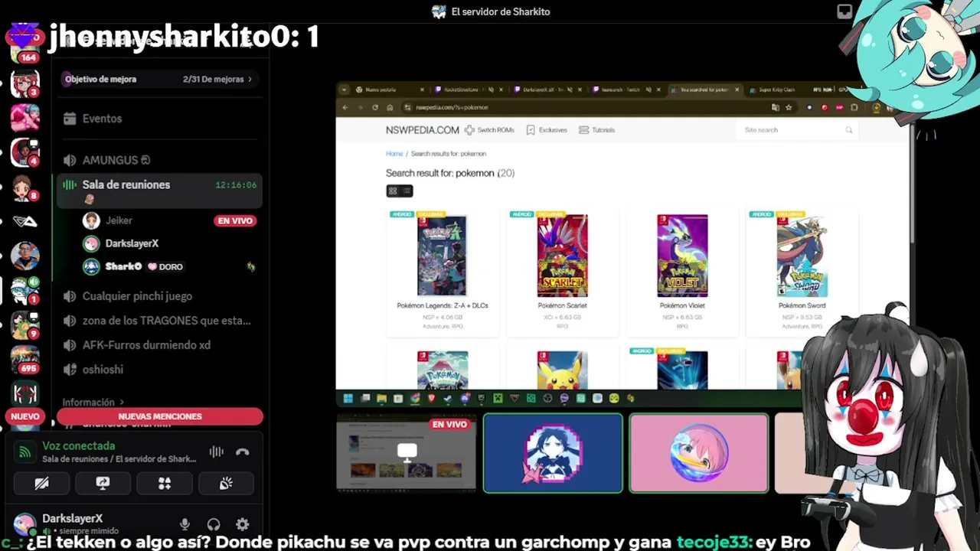Click the voice connection signal icon

tap(24, 452)
